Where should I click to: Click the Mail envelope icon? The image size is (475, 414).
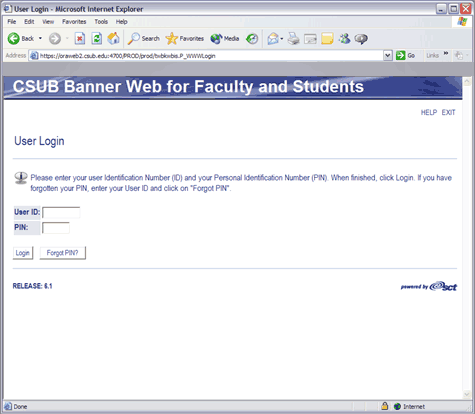[x=273, y=39]
